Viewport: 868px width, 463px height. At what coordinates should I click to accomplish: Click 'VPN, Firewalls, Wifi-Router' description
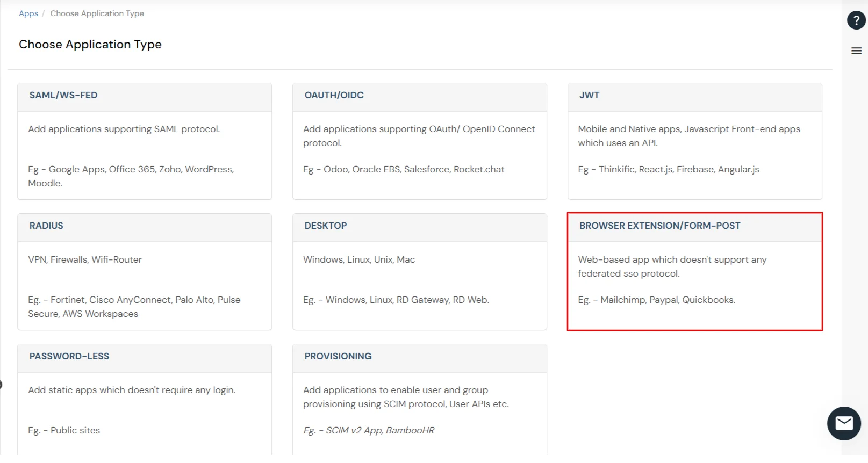pos(85,259)
